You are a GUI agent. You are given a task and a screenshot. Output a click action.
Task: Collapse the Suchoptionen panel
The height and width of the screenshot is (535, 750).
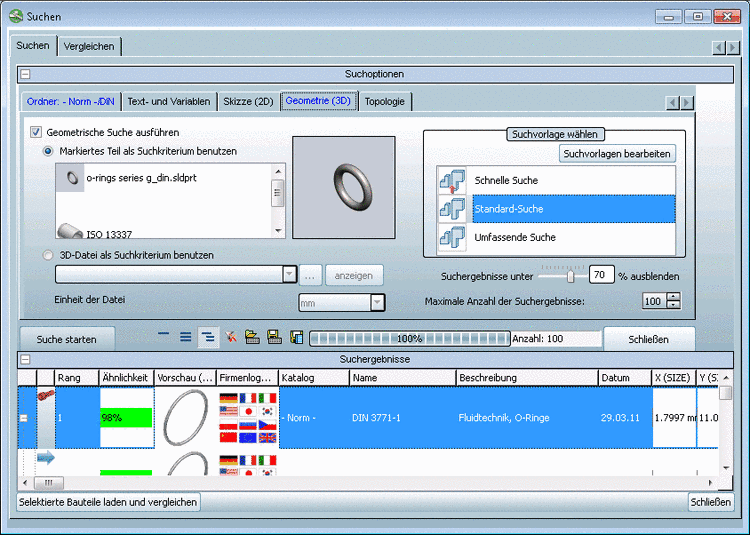(x=26, y=74)
